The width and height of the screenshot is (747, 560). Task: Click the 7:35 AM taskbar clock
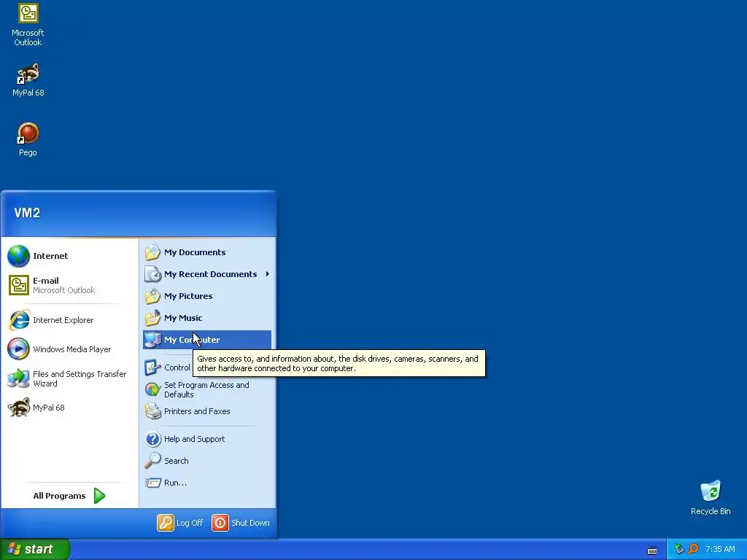pyautogui.click(x=720, y=549)
